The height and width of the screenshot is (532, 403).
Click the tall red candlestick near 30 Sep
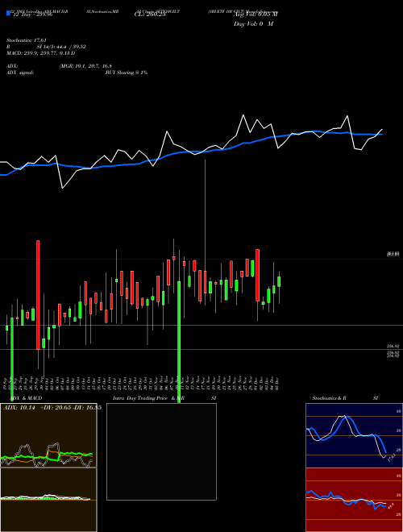point(38,295)
